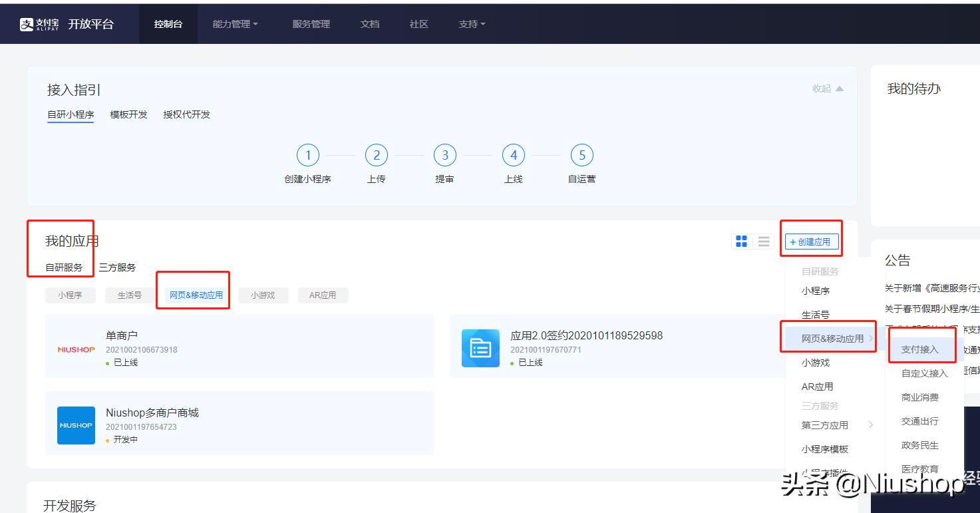This screenshot has height=513, width=980.
Task: Click the Alipay logo in the top bar
Action: tap(27, 23)
